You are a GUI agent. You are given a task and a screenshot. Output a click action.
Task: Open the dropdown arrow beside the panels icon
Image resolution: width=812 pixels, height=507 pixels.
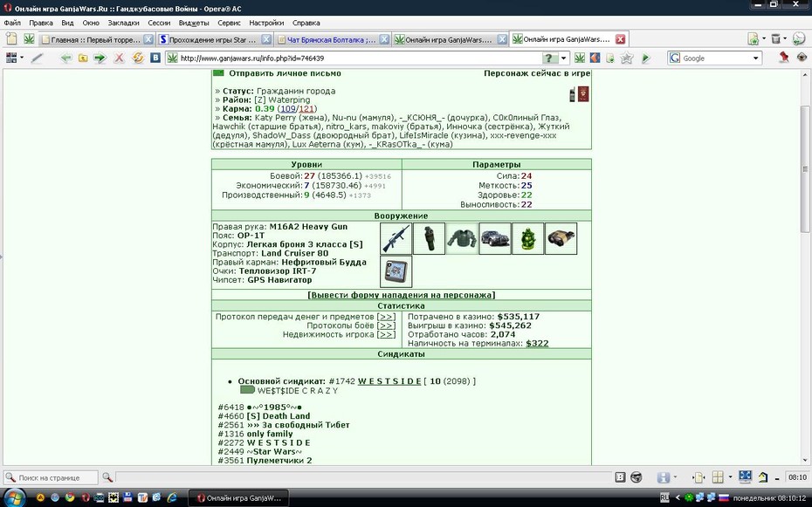pyautogui.click(x=22, y=58)
